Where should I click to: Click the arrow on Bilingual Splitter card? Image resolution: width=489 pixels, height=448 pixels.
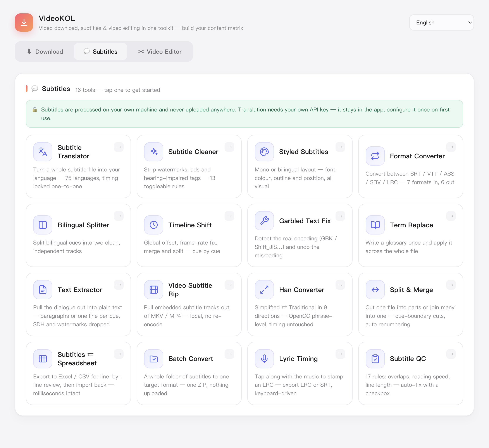click(x=119, y=216)
